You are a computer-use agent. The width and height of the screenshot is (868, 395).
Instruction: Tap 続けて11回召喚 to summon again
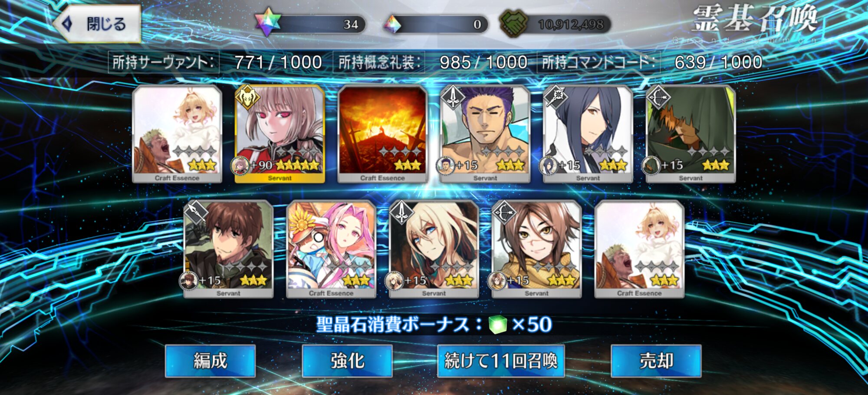[501, 361]
